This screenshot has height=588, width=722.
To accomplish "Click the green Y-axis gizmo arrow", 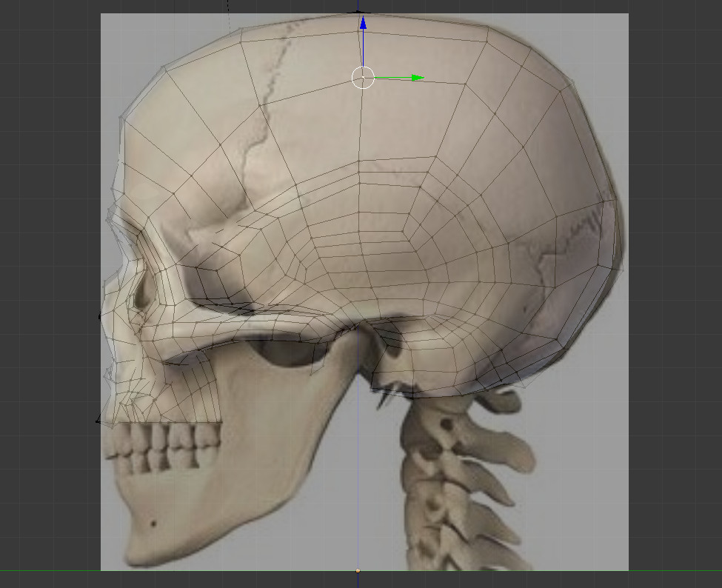I will (x=417, y=77).
